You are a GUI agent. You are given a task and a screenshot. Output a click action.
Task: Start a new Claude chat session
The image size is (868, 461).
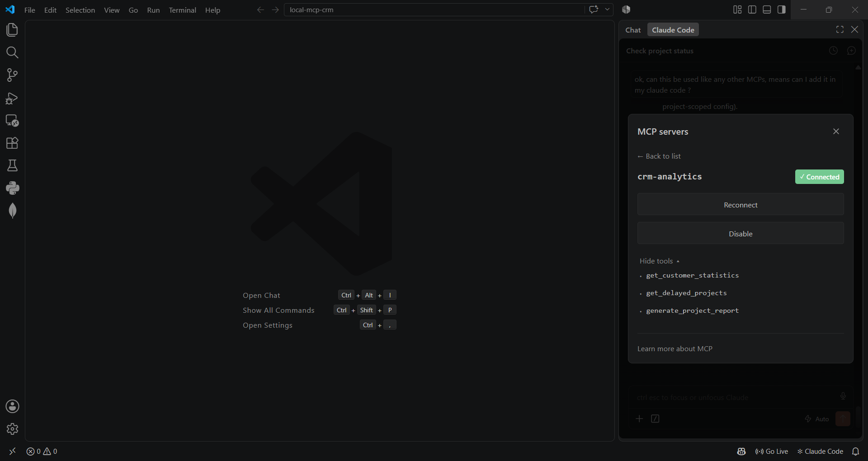pos(851,51)
